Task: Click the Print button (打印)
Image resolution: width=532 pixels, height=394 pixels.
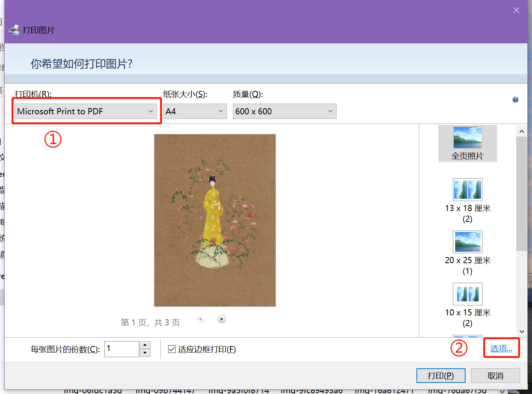Action: 441,376
